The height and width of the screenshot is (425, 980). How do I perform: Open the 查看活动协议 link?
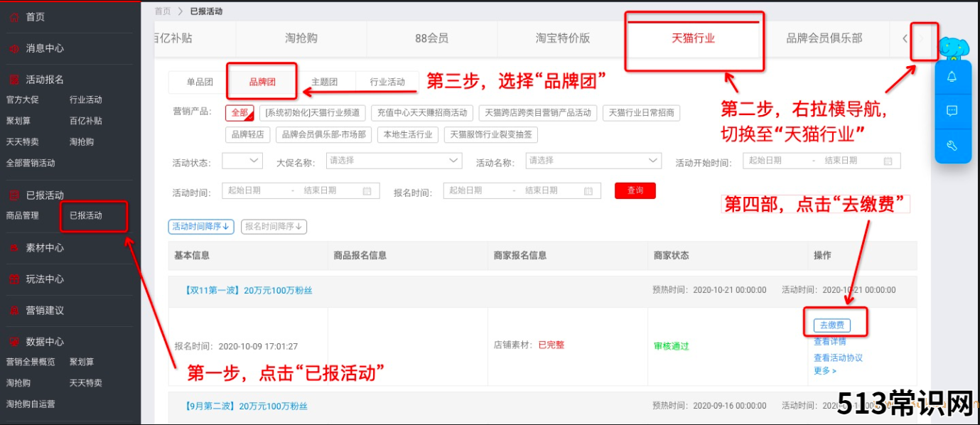click(838, 357)
